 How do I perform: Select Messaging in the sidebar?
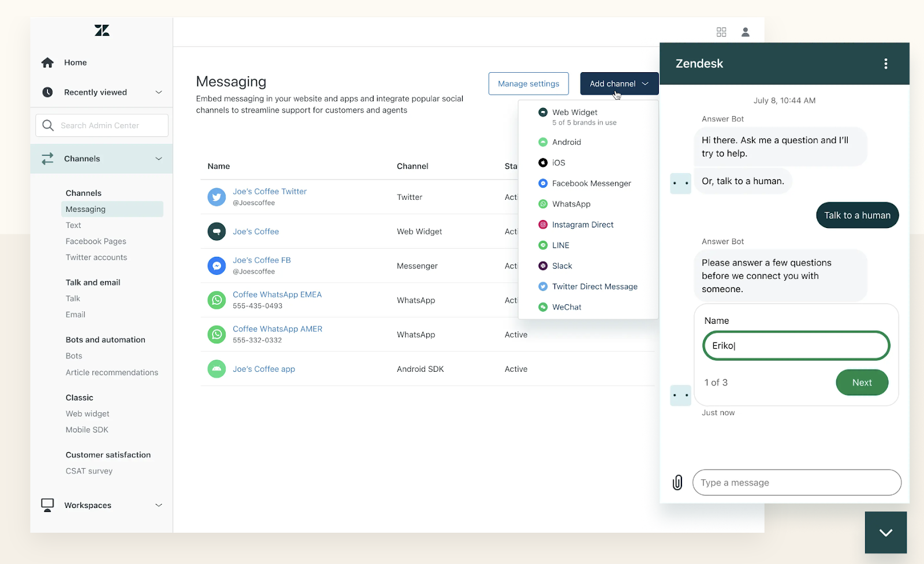[x=112, y=209]
